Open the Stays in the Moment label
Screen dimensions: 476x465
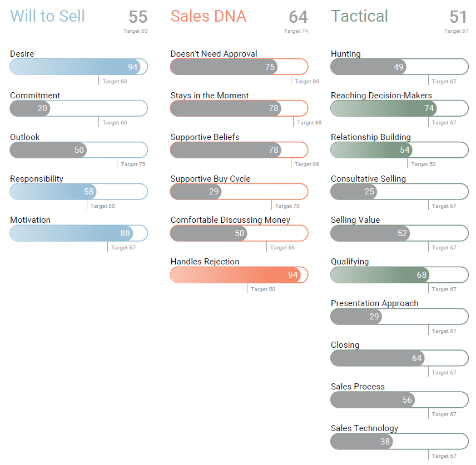coord(210,96)
